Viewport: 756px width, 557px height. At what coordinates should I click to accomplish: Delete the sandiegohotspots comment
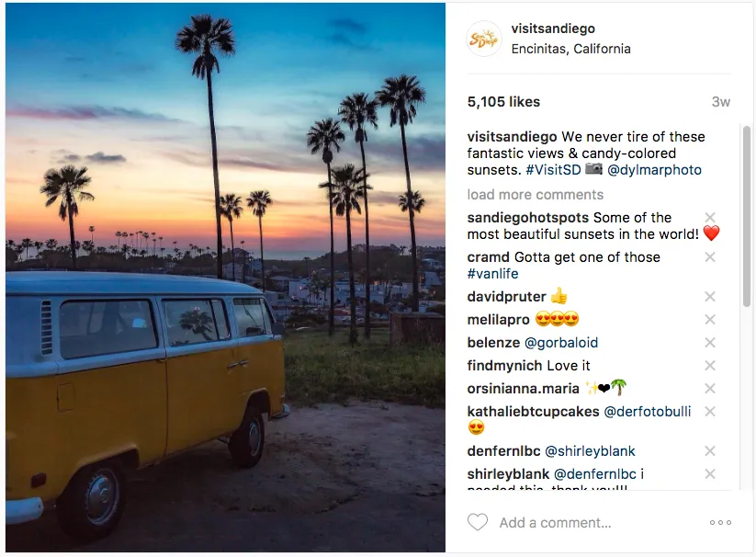click(710, 218)
